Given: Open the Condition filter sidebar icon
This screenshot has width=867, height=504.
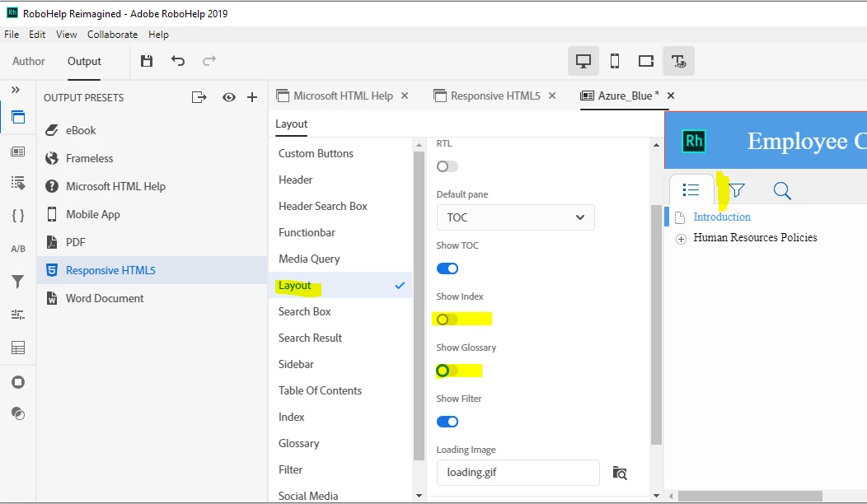Looking at the screenshot, I should (17, 282).
